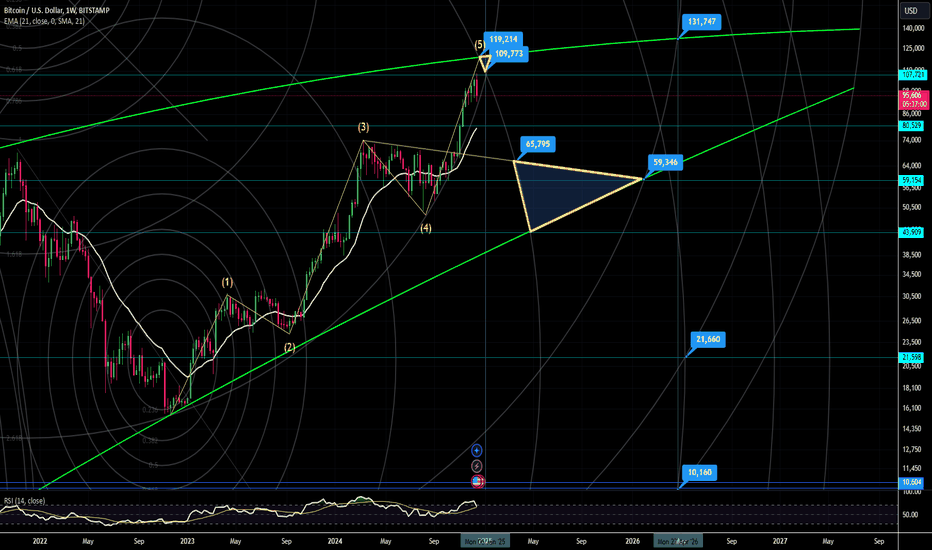Image resolution: width=932 pixels, height=550 pixels.
Task: Select the 59,346 price callout
Action: click(x=665, y=162)
